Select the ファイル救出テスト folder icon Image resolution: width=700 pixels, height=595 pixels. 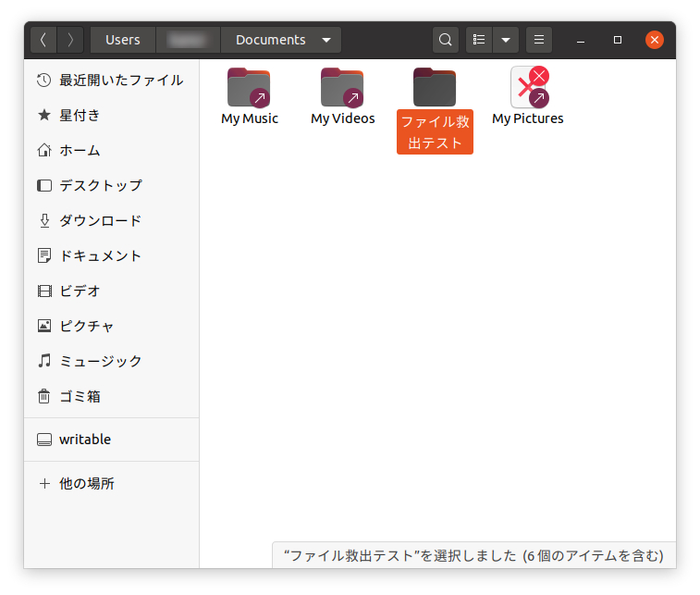(x=435, y=87)
